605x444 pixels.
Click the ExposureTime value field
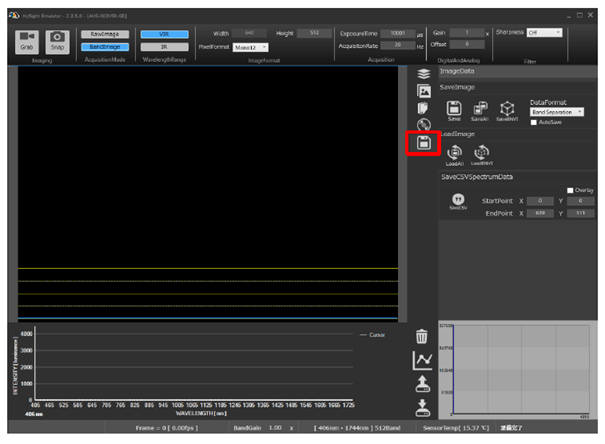coord(398,33)
